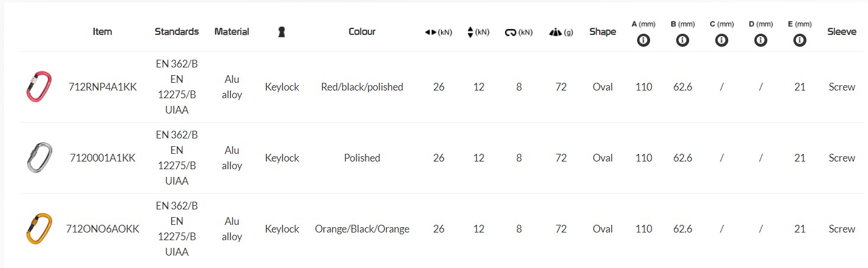The image size is (868, 268).
Task: Click the open gate strength (kN) icon
Action: coord(510,33)
